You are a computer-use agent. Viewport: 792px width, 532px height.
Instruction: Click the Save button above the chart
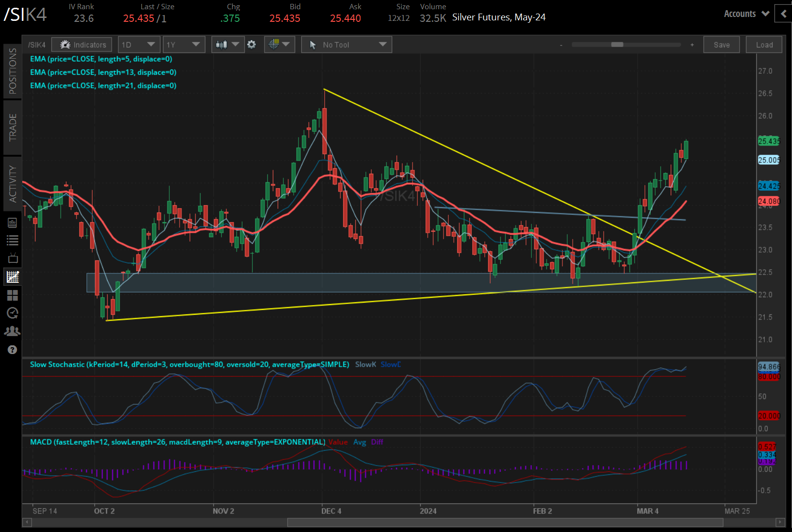(x=721, y=45)
